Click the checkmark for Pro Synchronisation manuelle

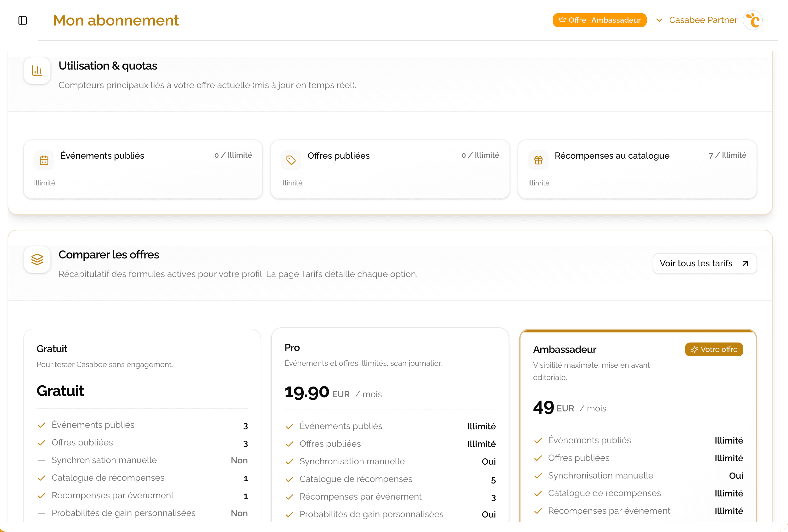tap(289, 462)
